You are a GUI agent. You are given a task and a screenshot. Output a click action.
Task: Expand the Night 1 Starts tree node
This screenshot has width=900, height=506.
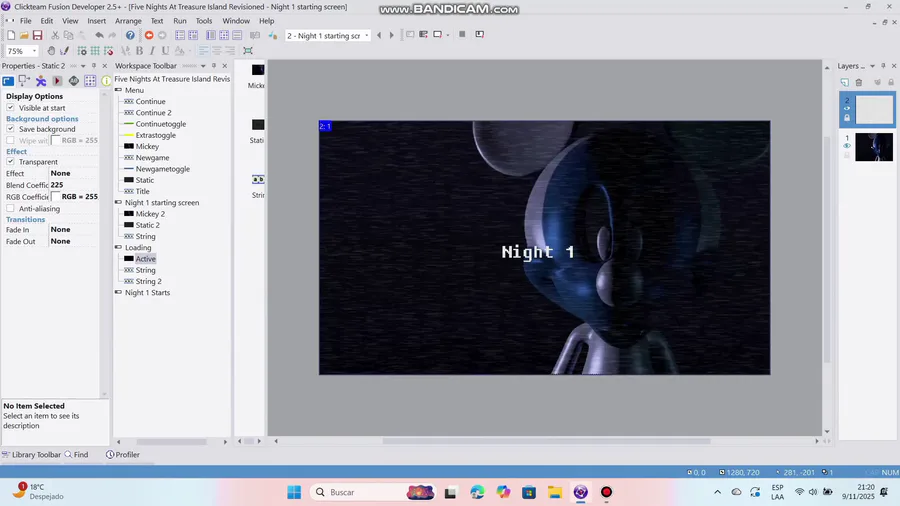pyautogui.click(x=118, y=292)
